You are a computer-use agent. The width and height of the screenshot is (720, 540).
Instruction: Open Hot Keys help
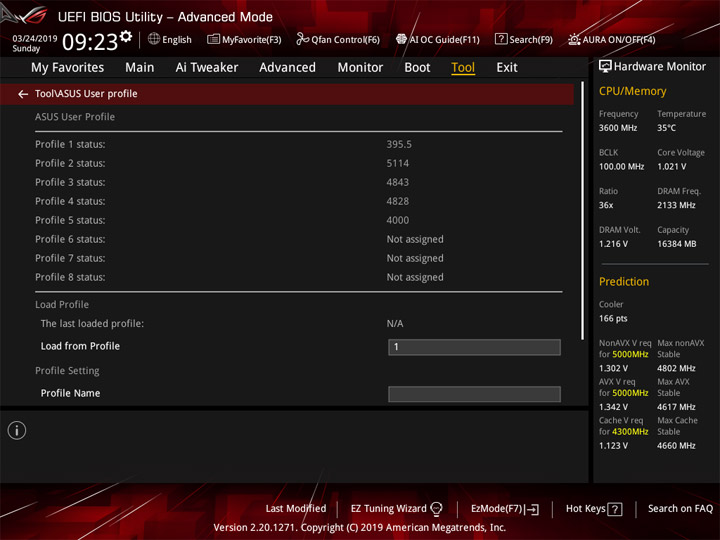tap(585, 509)
